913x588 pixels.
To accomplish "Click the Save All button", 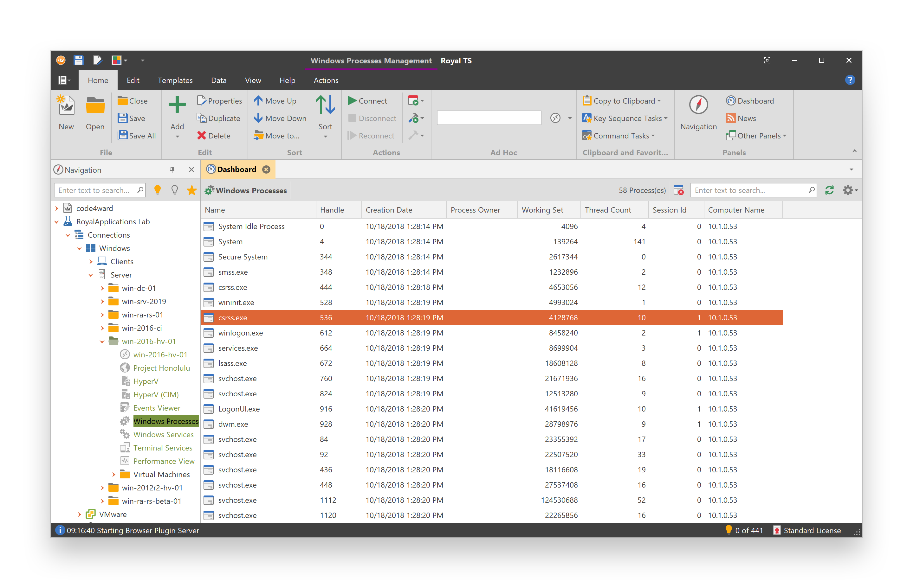I will 137,136.
